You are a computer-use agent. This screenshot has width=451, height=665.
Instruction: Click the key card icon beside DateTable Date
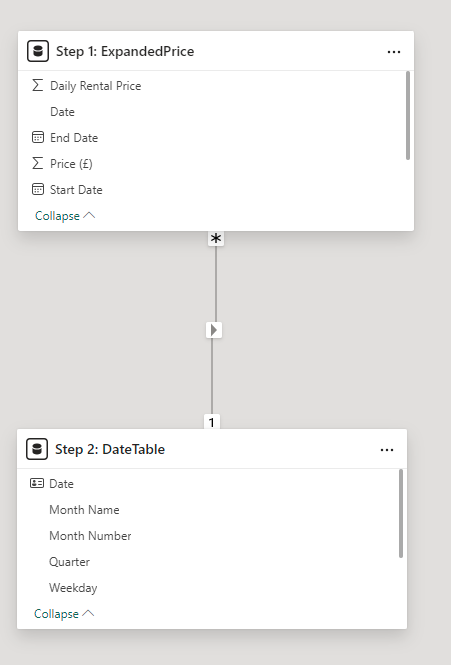[37, 483]
